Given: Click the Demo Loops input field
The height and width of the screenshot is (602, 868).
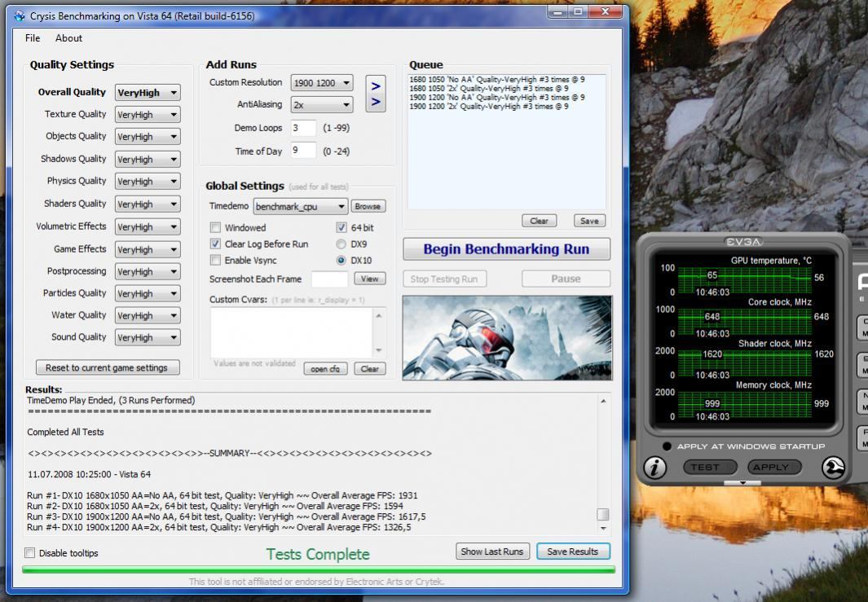Looking at the screenshot, I should (303, 128).
